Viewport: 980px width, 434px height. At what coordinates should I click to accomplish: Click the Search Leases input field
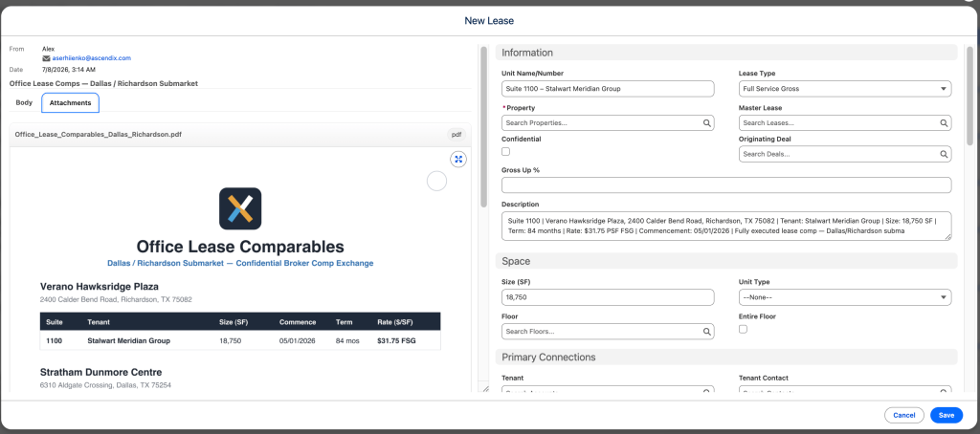pos(845,123)
